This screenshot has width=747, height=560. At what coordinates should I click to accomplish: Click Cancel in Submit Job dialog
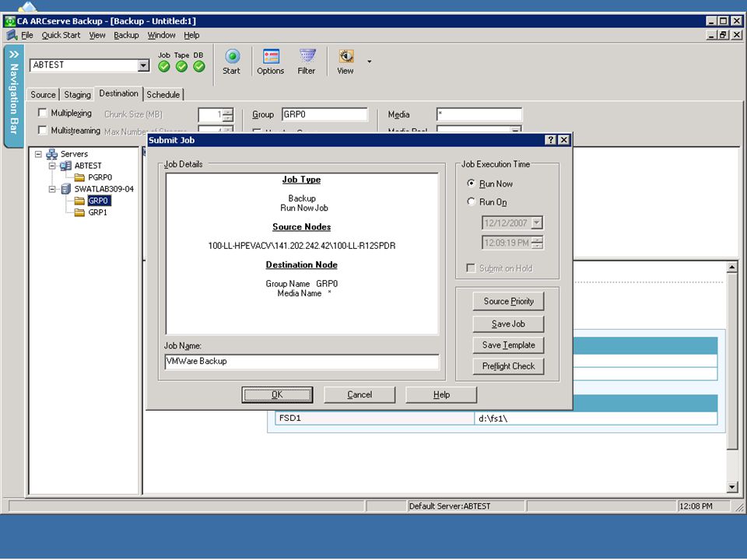point(359,395)
